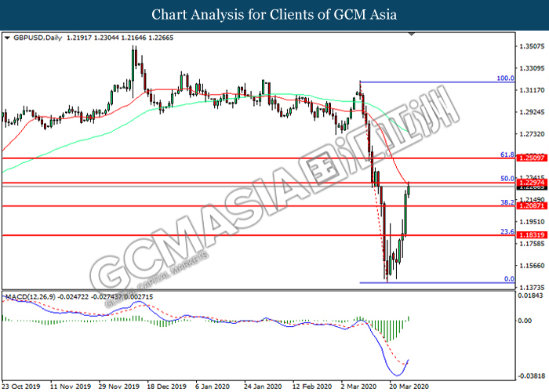
Task: Click the 6 Jan 2020 date label
Action: click(x=213, y=387)
